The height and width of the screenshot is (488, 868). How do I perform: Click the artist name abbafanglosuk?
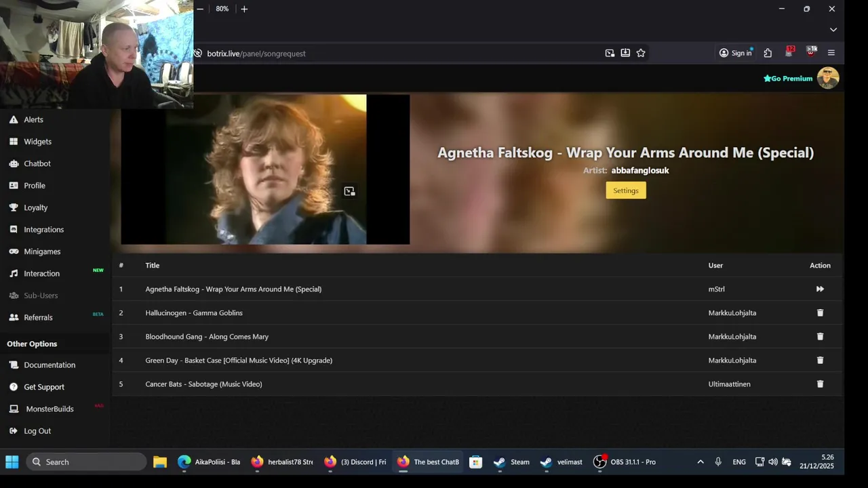point(640,170)
